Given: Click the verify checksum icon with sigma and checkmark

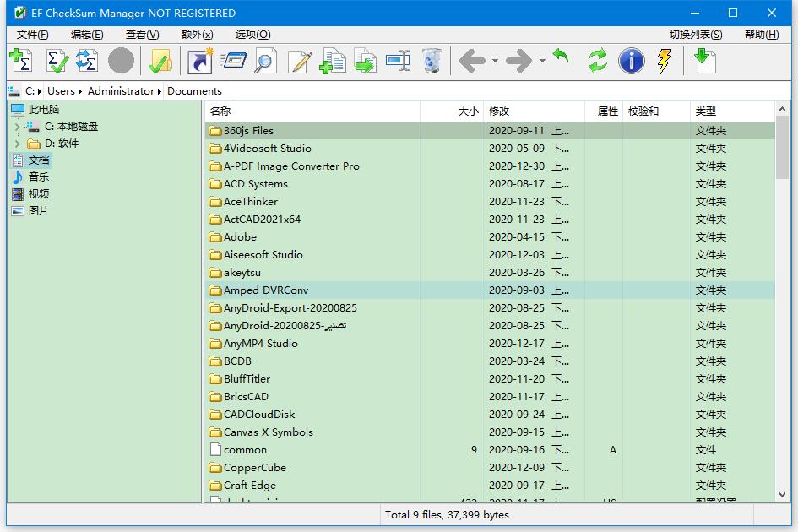Looking at the screenshot, I should click(57, 61).
